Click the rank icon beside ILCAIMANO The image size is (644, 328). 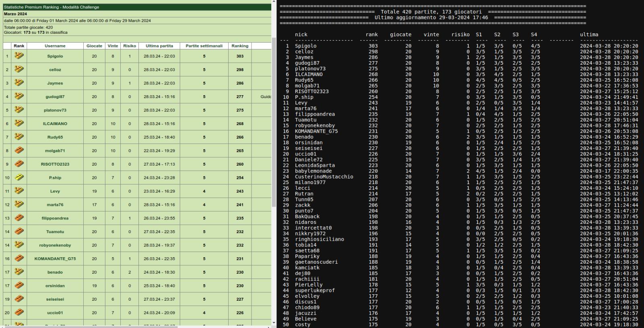19,123
